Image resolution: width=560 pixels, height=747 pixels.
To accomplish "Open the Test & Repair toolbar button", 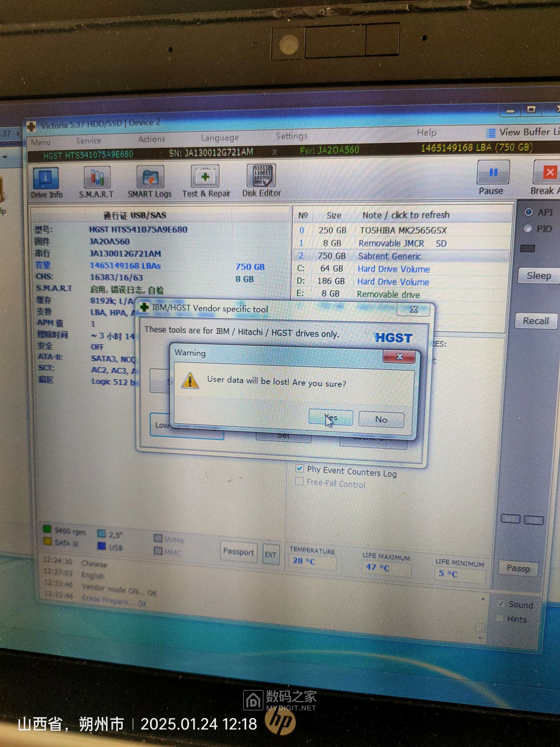I will (x=206, y=181).
